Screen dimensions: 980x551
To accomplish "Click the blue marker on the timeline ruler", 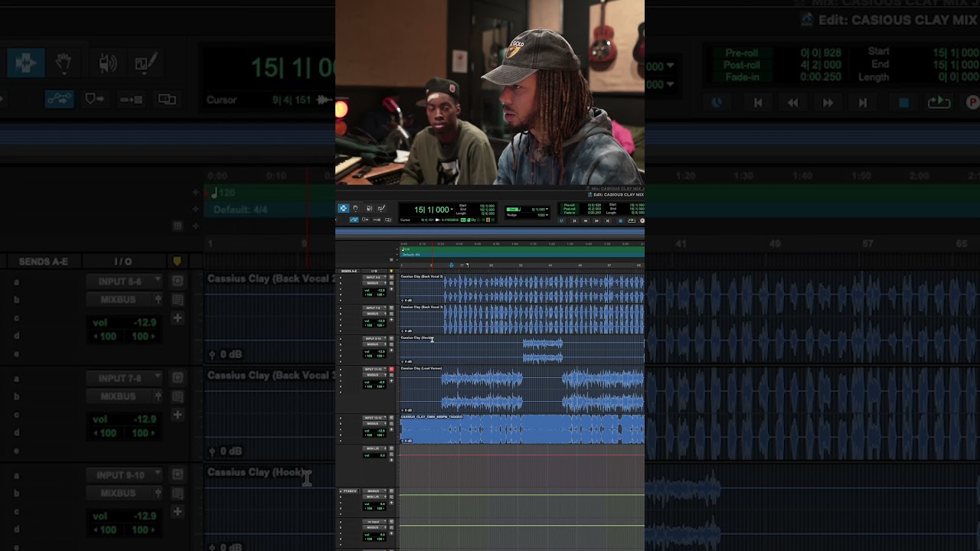I will 452,266.
